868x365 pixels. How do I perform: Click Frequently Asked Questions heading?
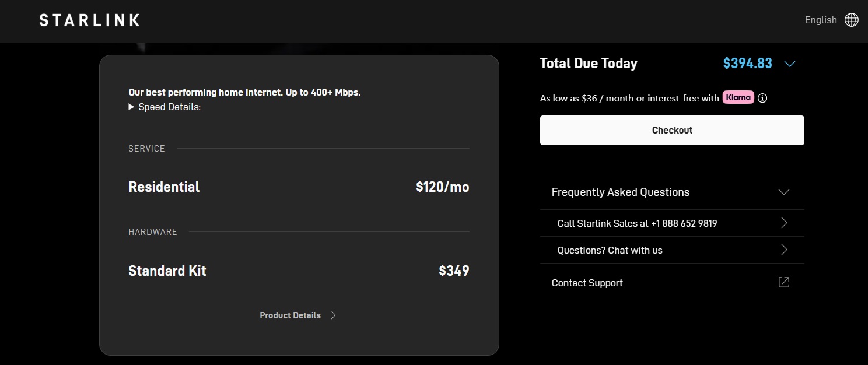(x=620, y=192)
